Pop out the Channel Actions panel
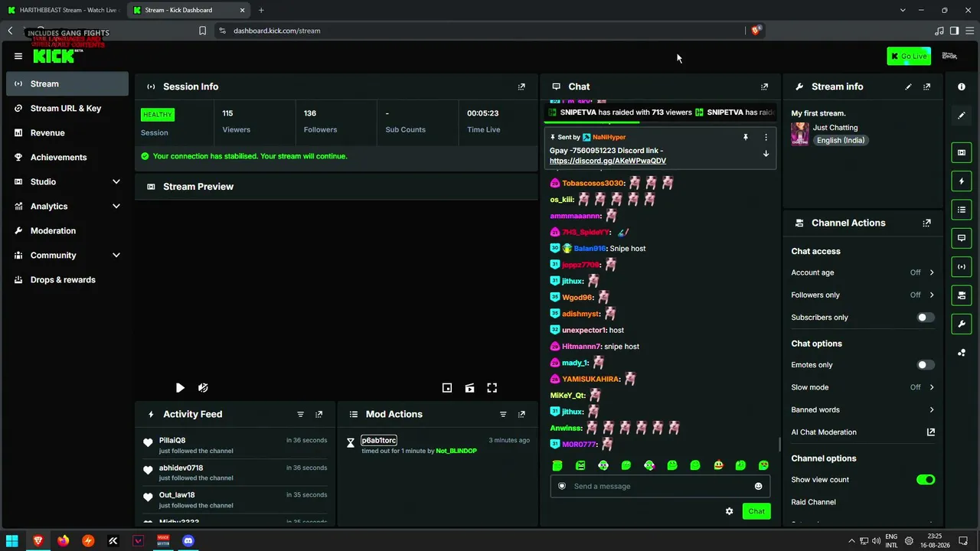The image size is (980, 551). 927,223
